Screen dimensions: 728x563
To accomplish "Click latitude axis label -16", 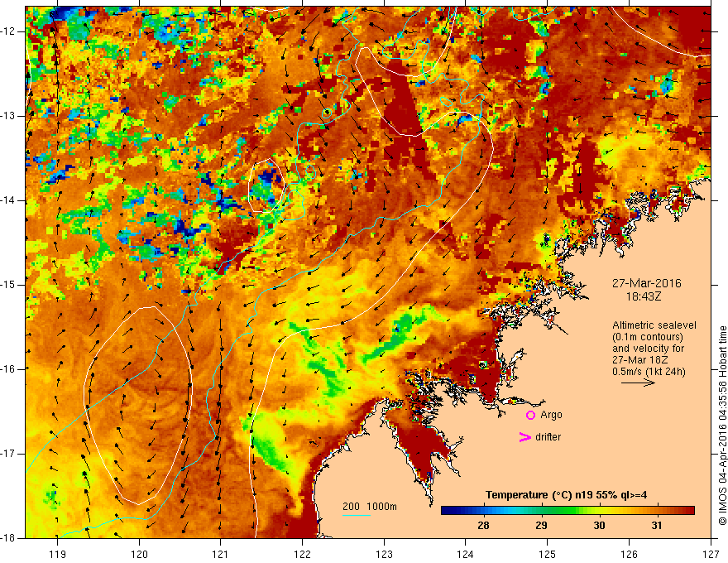I will click(9, 369).
